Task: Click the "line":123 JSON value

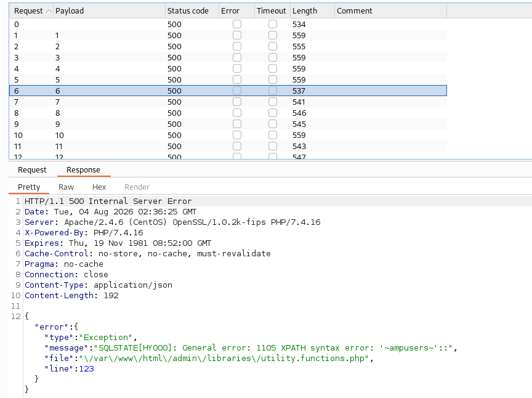Action: (x=69, y=369)
